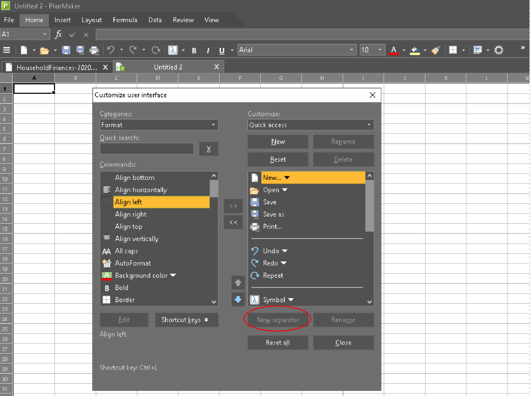Click inside the Quick search input field
The height and width of the screenshot is (396, 532).
(147, 149)
